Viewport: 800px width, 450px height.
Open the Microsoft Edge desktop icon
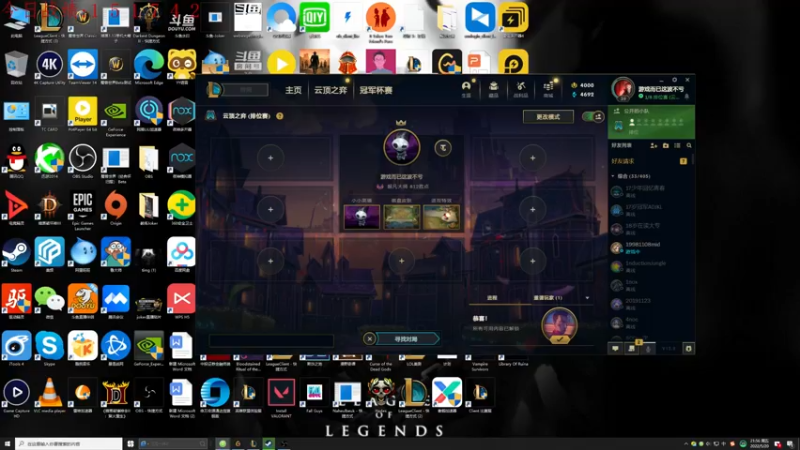tap(148, 67)
